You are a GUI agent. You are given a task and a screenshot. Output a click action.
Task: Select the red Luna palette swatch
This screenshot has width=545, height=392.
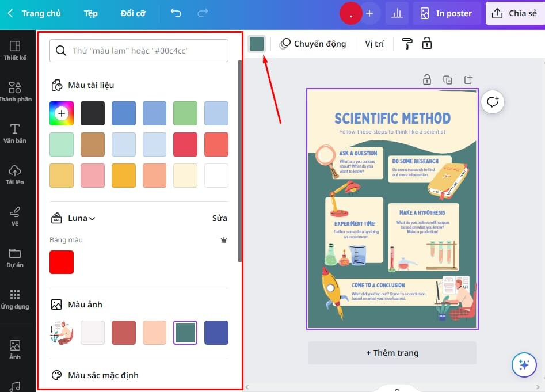(62, 262)
